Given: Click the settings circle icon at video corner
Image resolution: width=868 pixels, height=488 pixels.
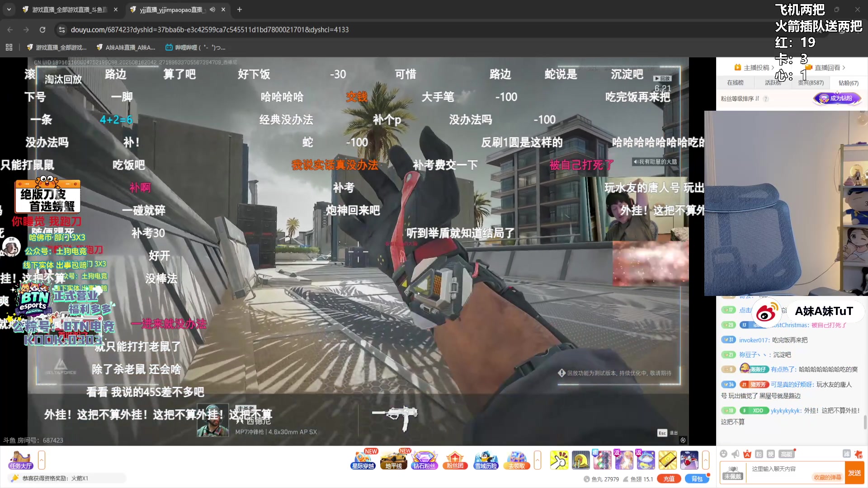Looking at the screenshot, I should [683, 440].
